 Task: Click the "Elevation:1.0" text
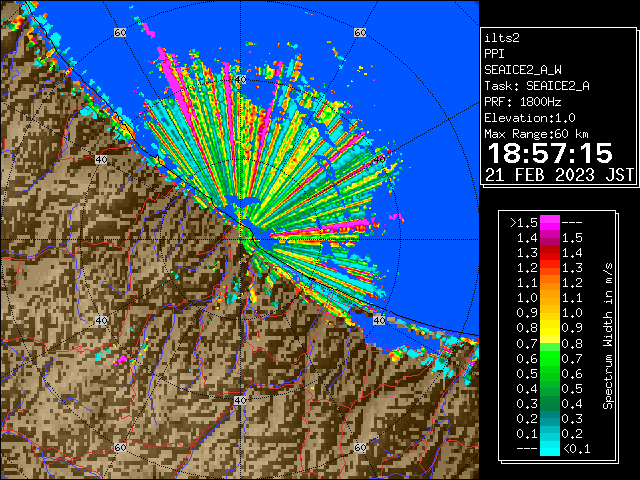click(x=530, y=118)
